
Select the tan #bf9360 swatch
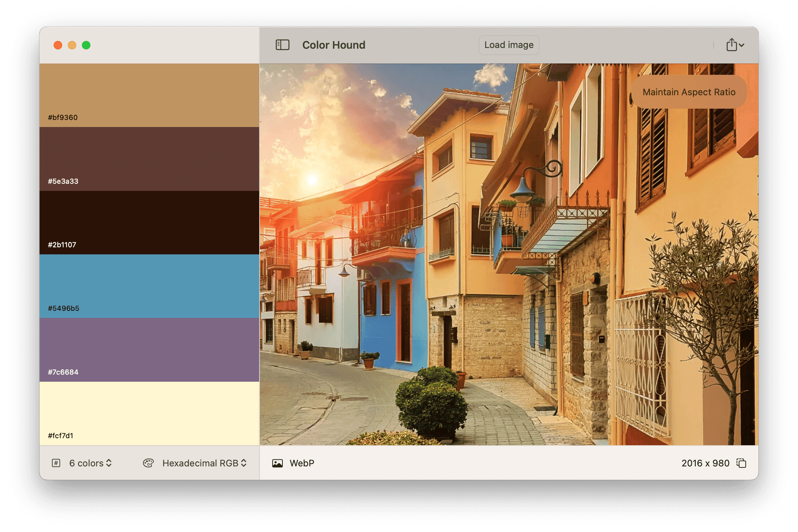tap(149, 95)
